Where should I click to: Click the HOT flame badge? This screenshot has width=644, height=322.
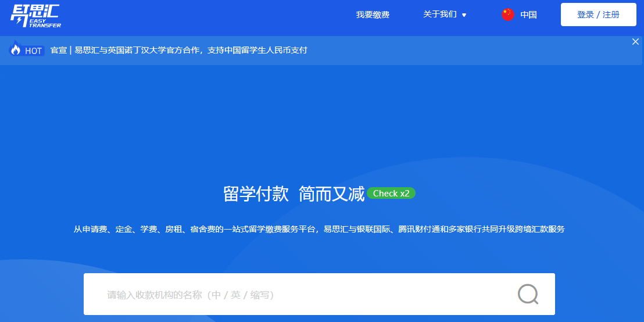click(26, 50)
